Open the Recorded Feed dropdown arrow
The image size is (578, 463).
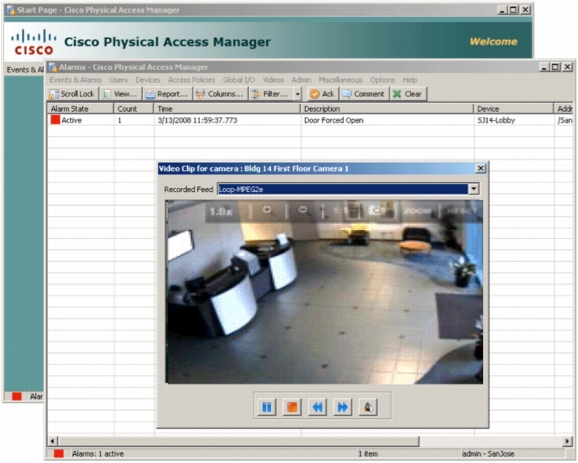[474, 189]
